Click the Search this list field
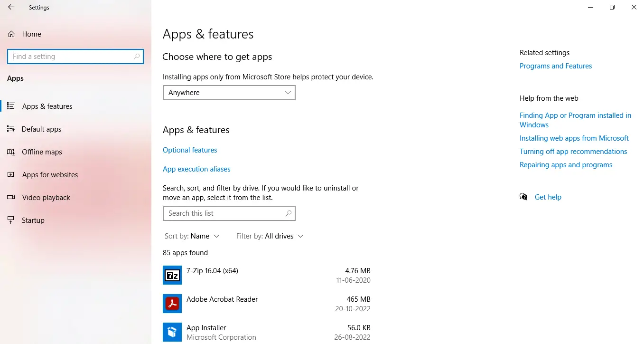 coord(229,213)
